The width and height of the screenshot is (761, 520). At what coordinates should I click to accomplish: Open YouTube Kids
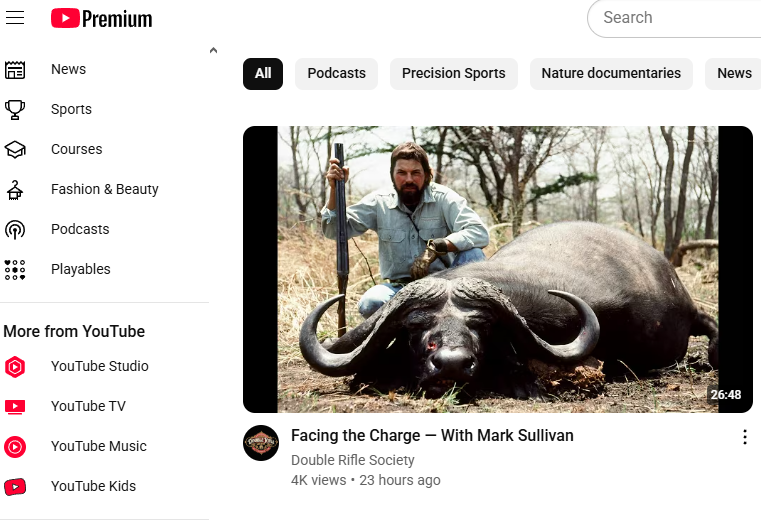point(93,486)
